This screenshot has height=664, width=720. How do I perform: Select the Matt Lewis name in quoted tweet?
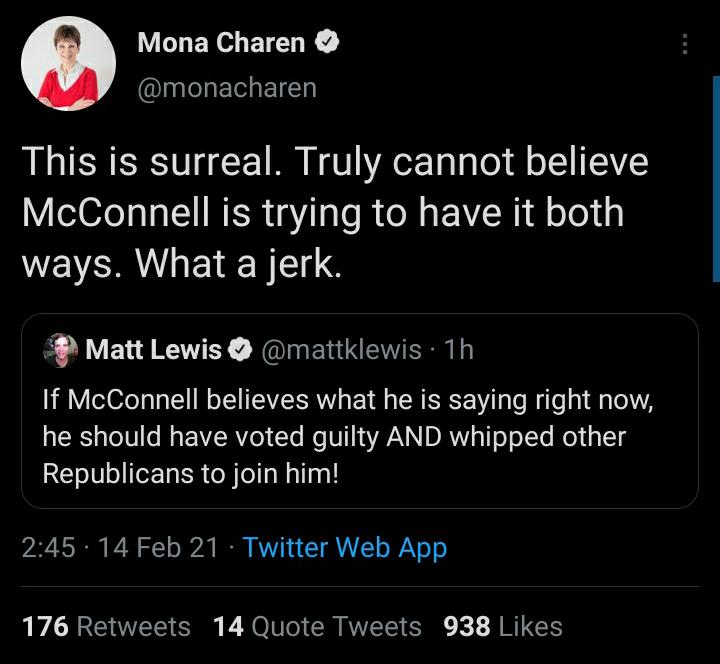click(153, 349)
